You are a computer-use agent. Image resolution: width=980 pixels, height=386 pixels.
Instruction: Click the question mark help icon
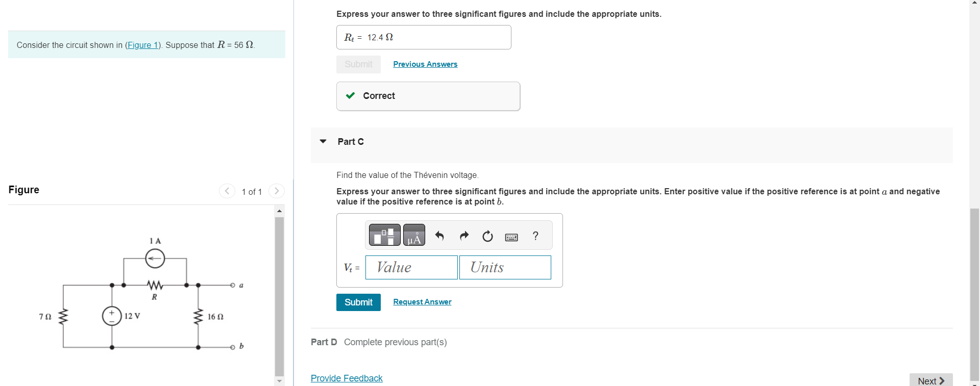click(x=535, y=236)
